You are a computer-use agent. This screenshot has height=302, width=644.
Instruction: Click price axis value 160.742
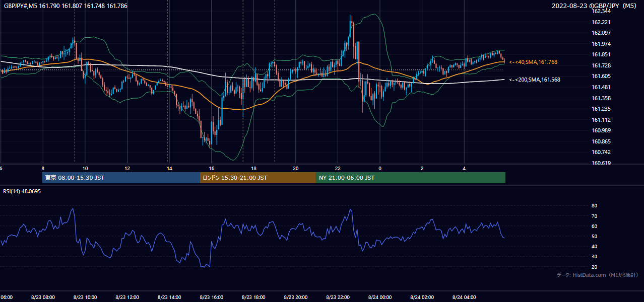tap(601, 152)
